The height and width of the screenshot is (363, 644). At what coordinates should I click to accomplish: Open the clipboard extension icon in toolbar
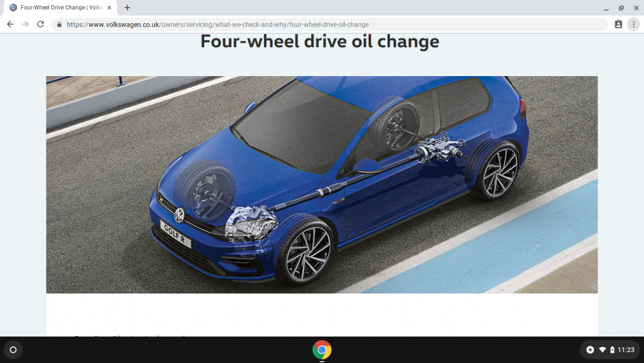(x=618, y=25)
